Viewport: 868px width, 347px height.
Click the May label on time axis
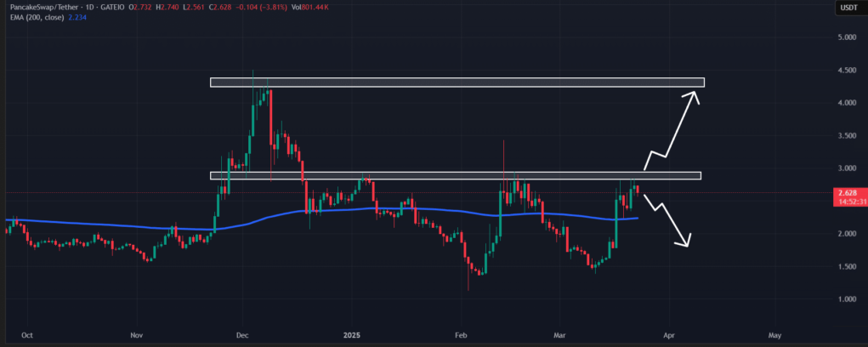(775, 335)
